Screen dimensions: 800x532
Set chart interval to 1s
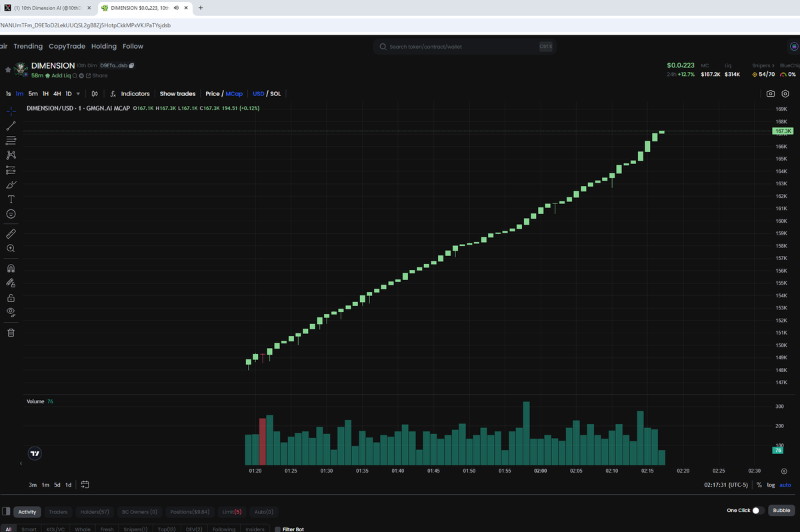click(x=8, y=94)
